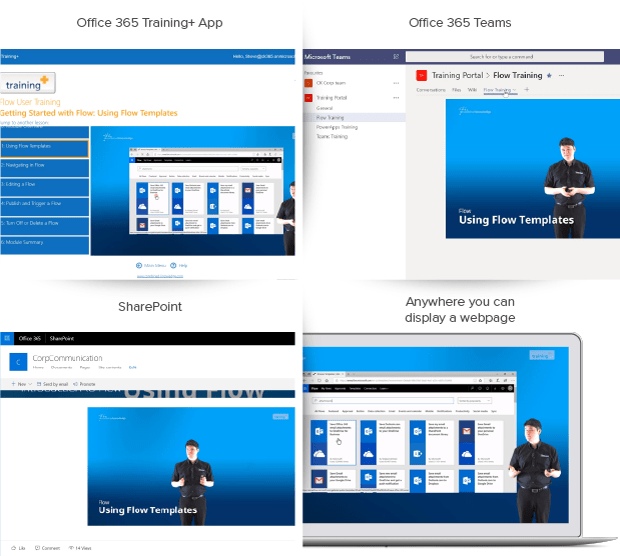The image size is (620, 556).
Task: Click 'Flow User Training' text
Action: tap(30, 102)
